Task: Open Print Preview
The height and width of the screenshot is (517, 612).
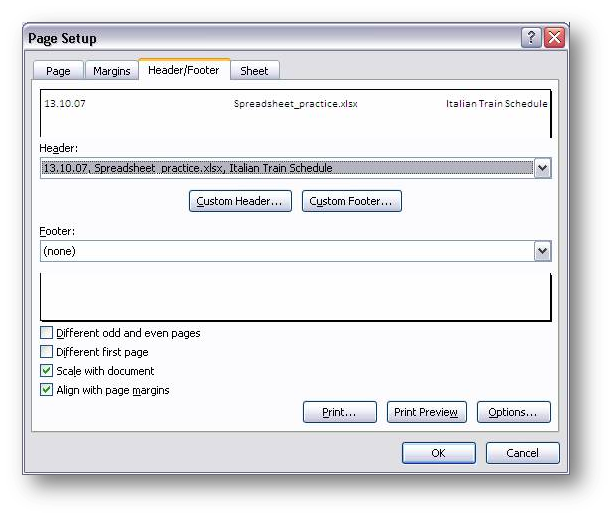Action: [425, 412]
